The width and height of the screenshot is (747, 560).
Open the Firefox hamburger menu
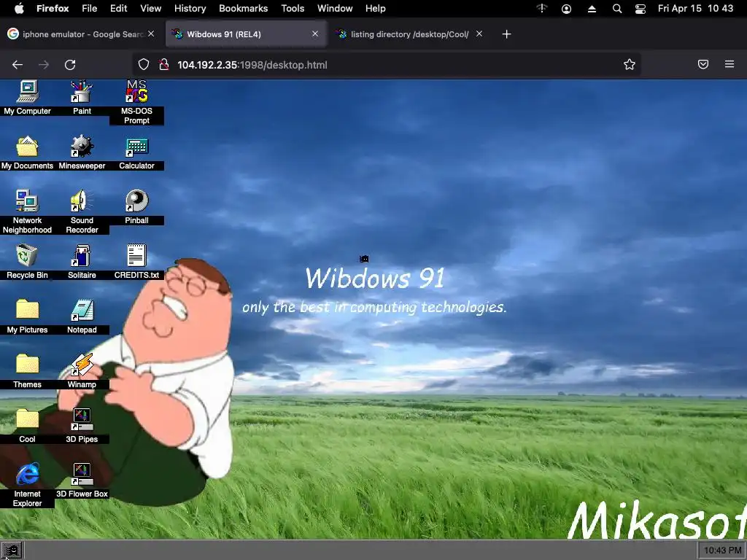729,64
